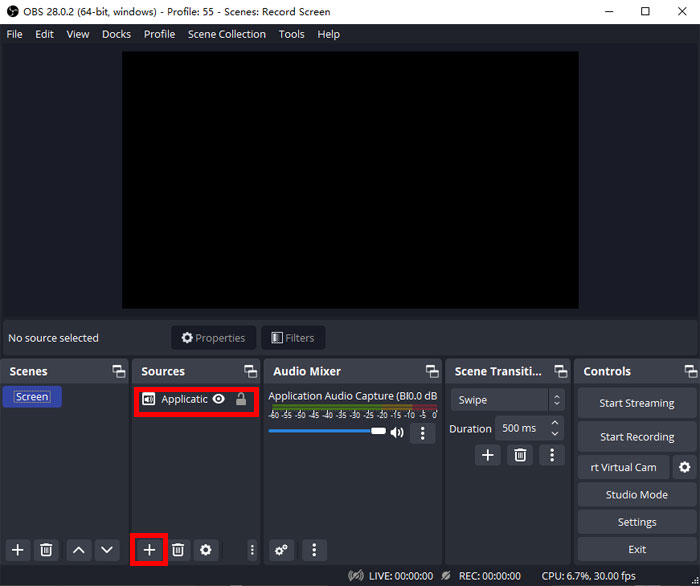Viewport: 700px width, 586px height.
Task: Open the Swipe transition dropdown
Action: coord(508,400)
